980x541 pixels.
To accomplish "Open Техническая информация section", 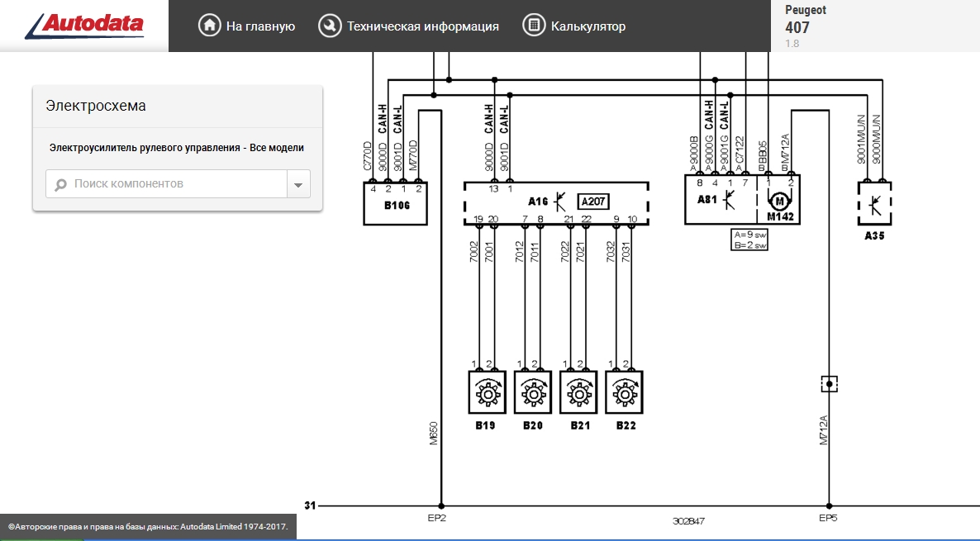I will pyautogui.click(x=422, y=26).
